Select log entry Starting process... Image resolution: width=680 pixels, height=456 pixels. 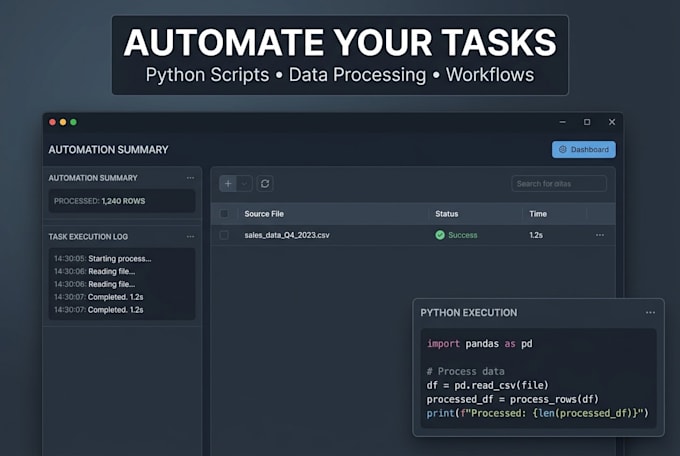coord(120,259)
